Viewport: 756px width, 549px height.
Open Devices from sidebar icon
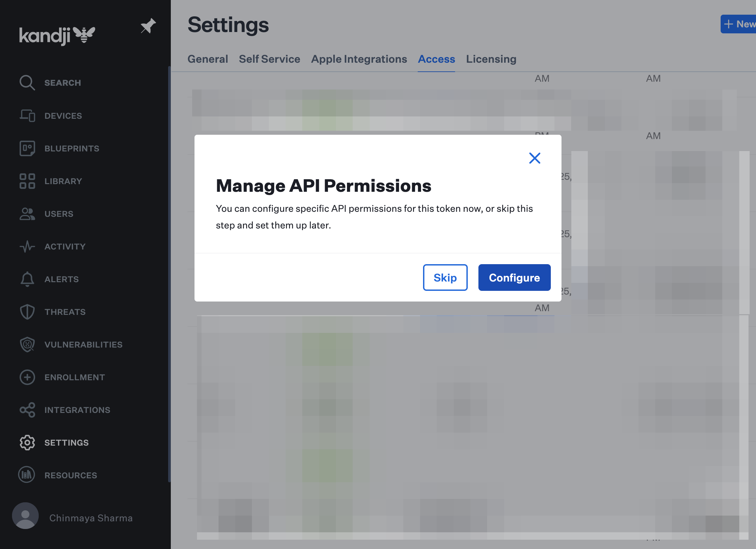[x=27, y=116]
